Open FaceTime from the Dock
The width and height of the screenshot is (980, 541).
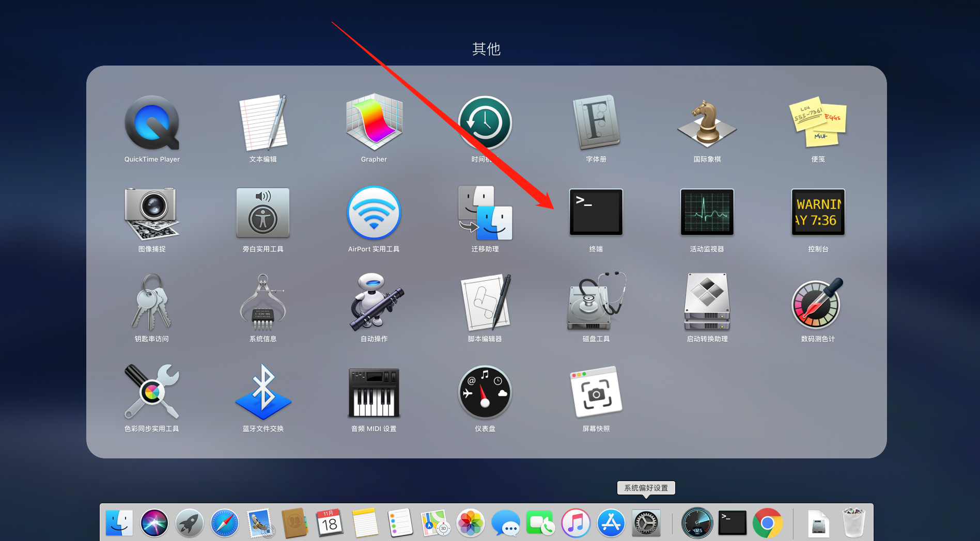[x=540, y=523]
